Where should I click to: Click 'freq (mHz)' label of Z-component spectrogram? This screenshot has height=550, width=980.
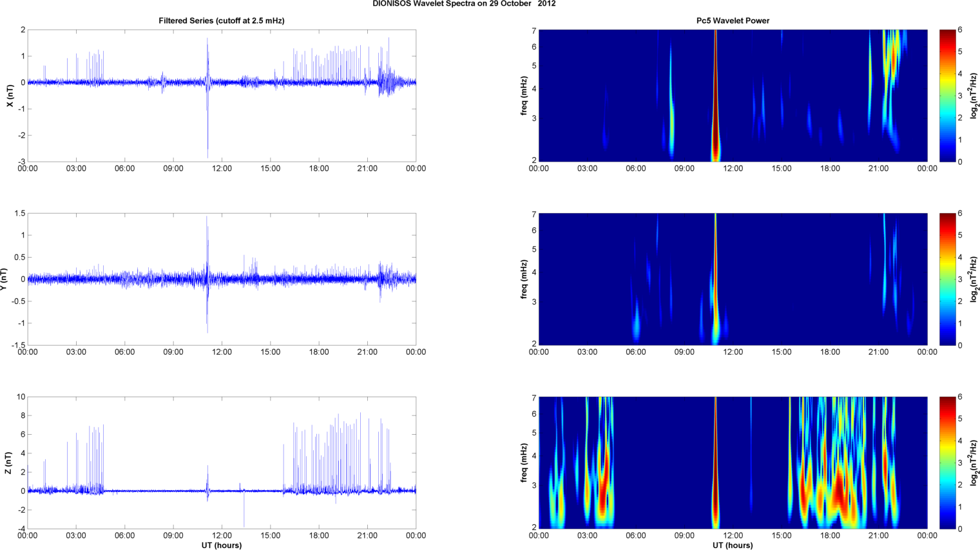pos(524,463)
